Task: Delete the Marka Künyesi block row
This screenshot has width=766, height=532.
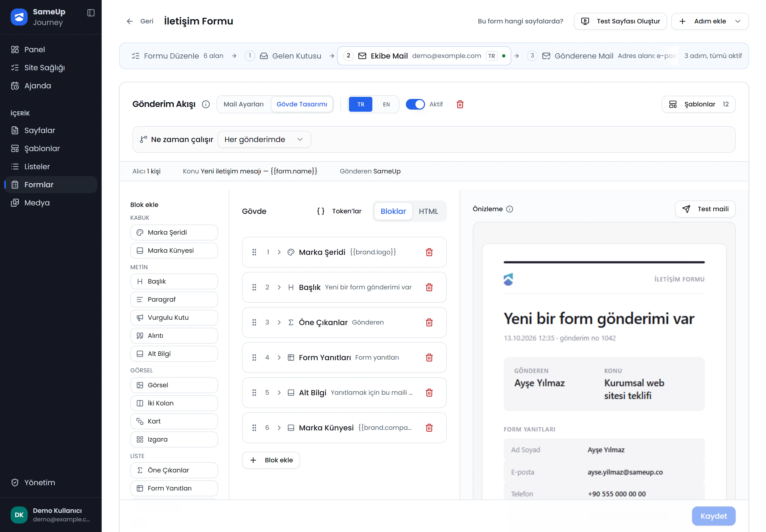Action: [429, 428]
